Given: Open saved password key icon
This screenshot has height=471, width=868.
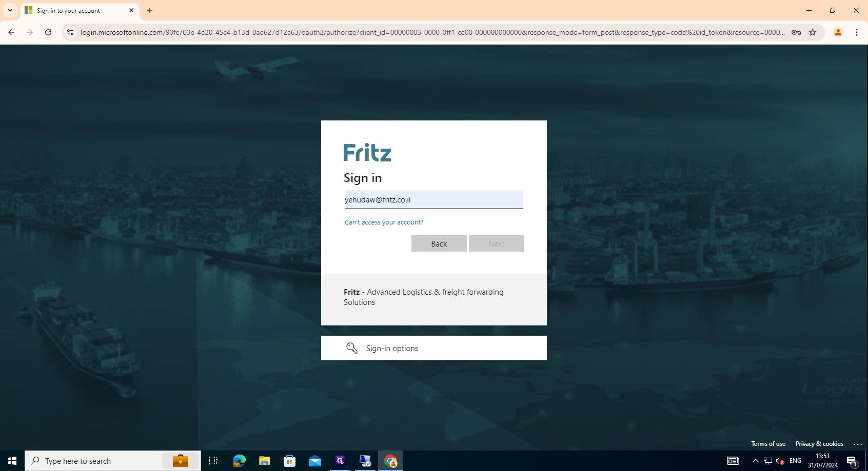Looking at the screenshot, I should tap(796, 32).
